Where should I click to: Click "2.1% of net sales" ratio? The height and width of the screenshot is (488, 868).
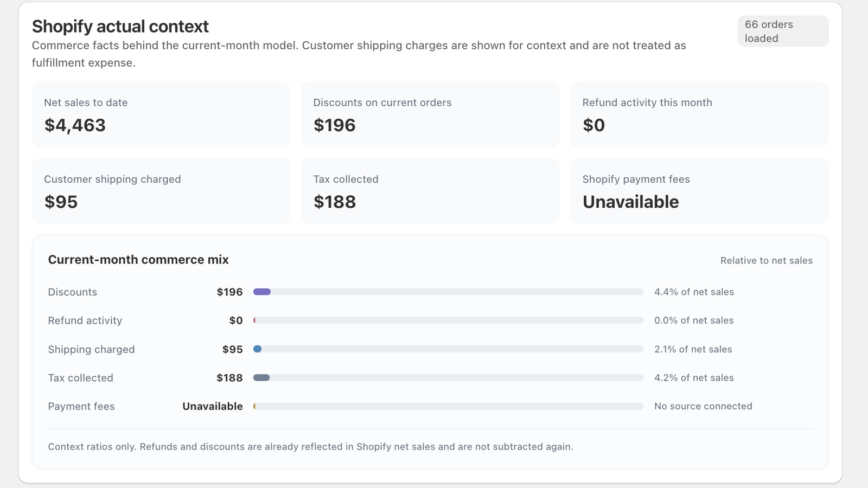[x=693, y=349]
